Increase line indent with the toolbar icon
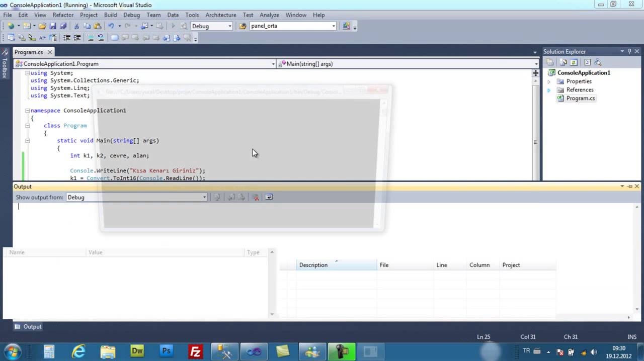The height and width of the screenshot is (361, 644). (77, 38)
